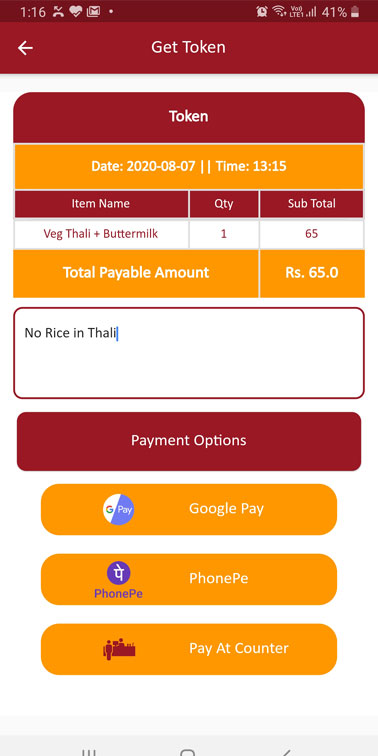Tap the heart notification icon

coord(76,12)
